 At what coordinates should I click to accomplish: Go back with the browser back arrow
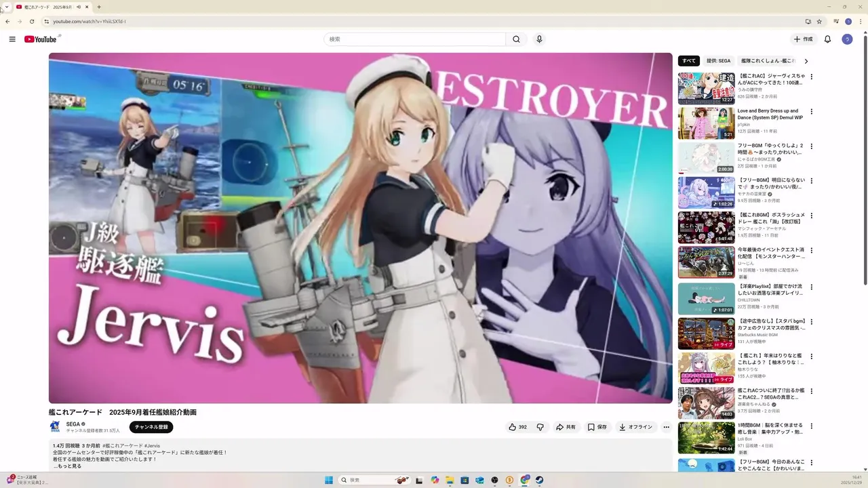[x=7, y=21]
